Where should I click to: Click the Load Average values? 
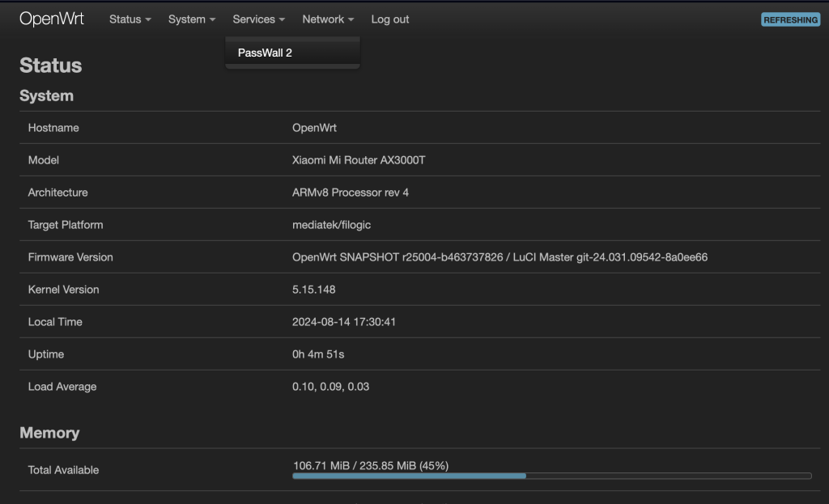(330, 387)
